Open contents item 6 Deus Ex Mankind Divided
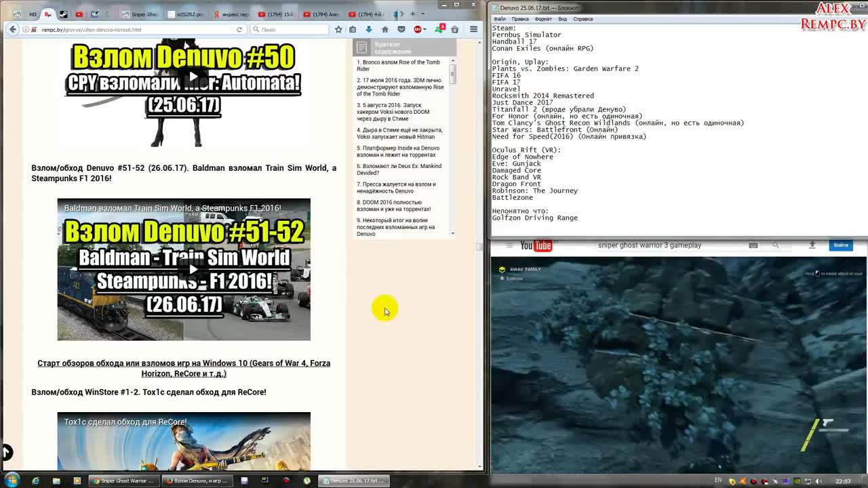The image size is (868, 488). click(399, 169)
